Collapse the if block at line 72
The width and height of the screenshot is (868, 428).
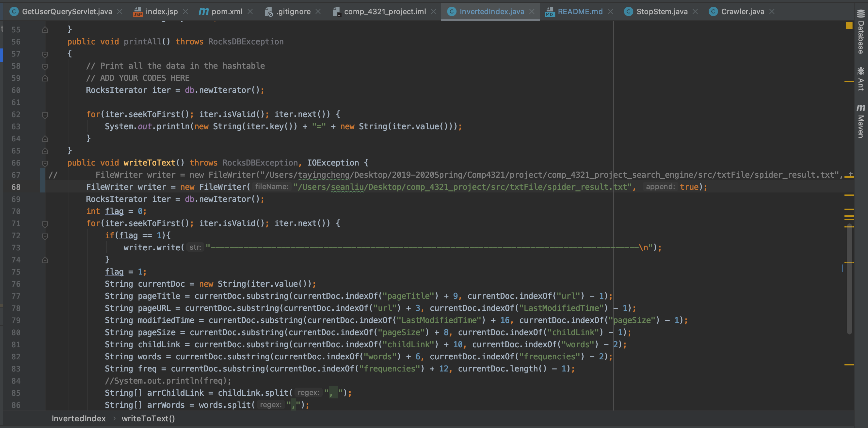tap(45, 236)
